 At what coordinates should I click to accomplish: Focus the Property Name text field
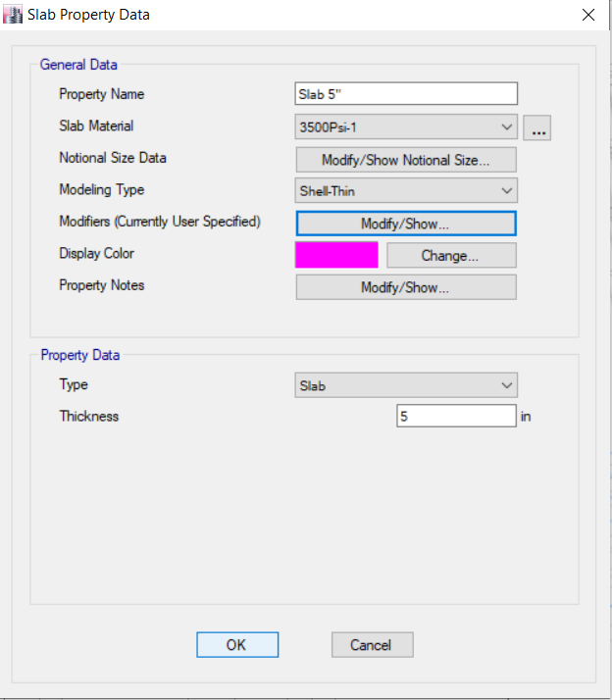(406, 94)
